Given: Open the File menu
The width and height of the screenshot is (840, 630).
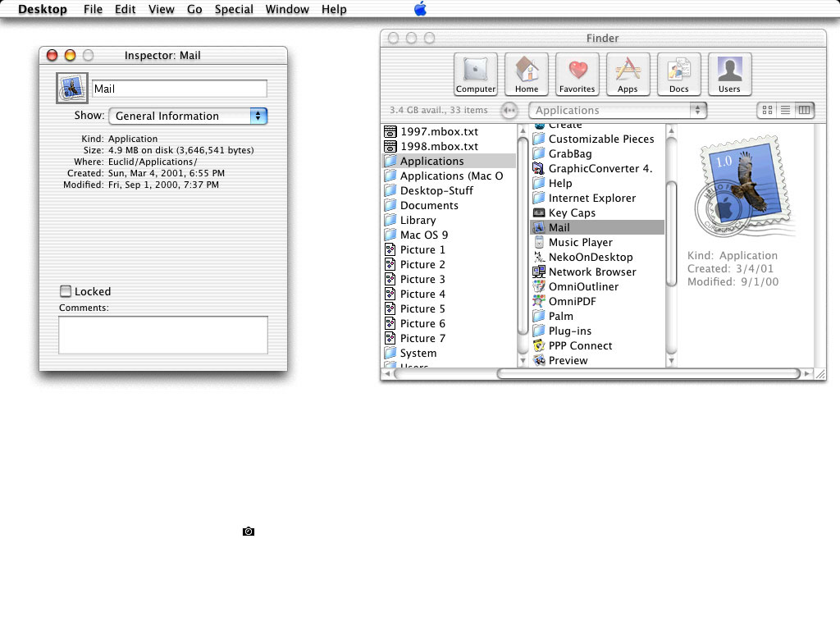Looking at the screenshot, I should [93, 9].
